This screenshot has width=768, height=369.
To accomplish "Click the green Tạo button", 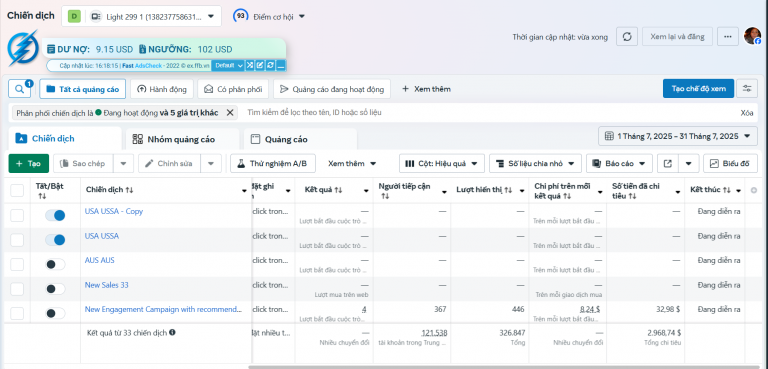I will coord(28,164).
